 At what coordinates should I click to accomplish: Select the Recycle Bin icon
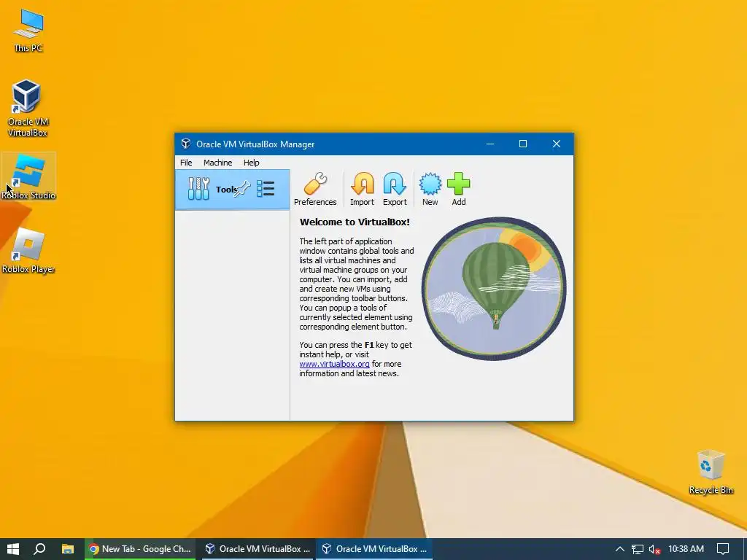tap(711, 472)
